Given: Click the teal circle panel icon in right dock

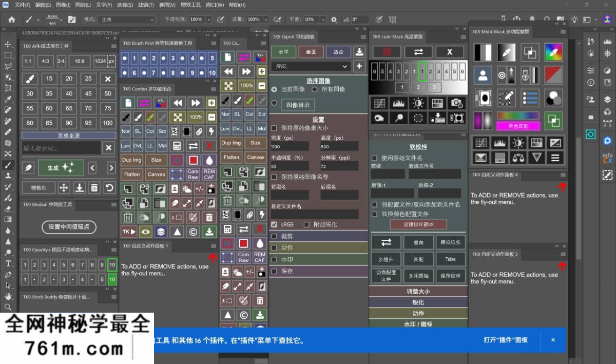Looking at the screenshot, I should [591, 134].
